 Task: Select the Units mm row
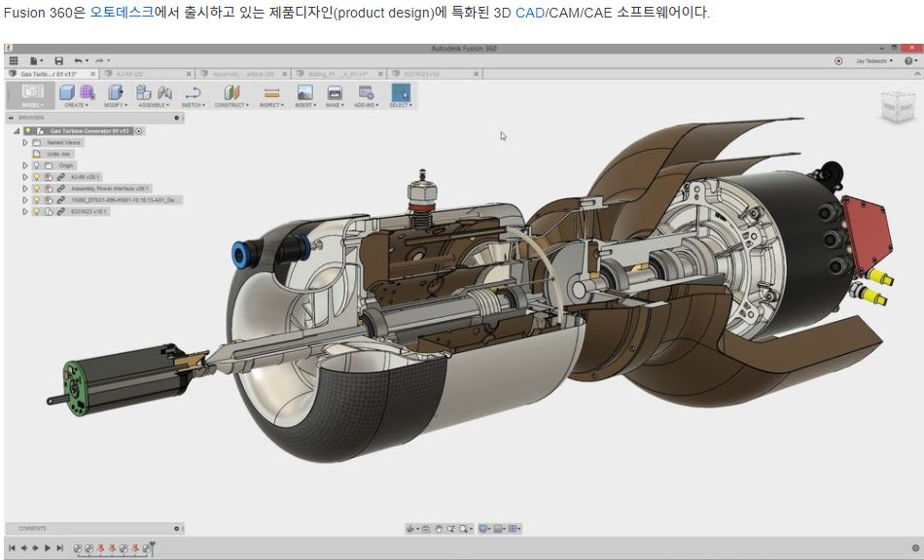[x=53, y=154]
